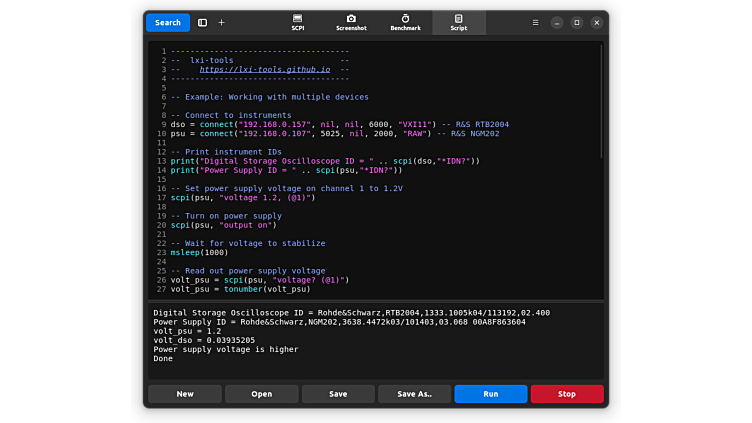Click the script editor vertical scrollbar
Viewport: 752px width, 423px height.
(601, 100)
